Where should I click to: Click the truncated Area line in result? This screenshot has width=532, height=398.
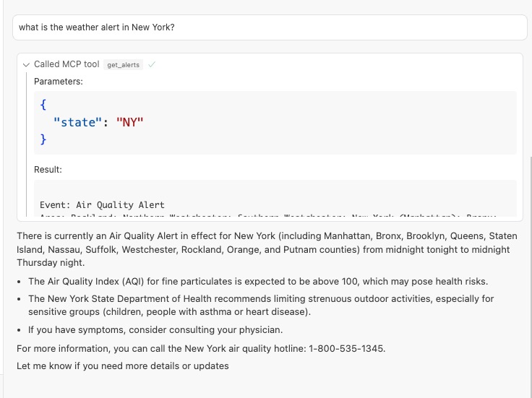(267, 215)
